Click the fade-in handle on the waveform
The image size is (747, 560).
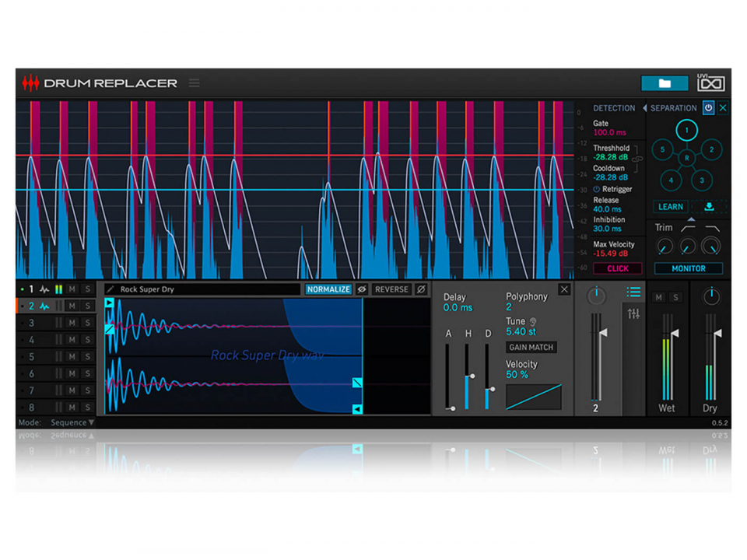click(x=109, y=329)
